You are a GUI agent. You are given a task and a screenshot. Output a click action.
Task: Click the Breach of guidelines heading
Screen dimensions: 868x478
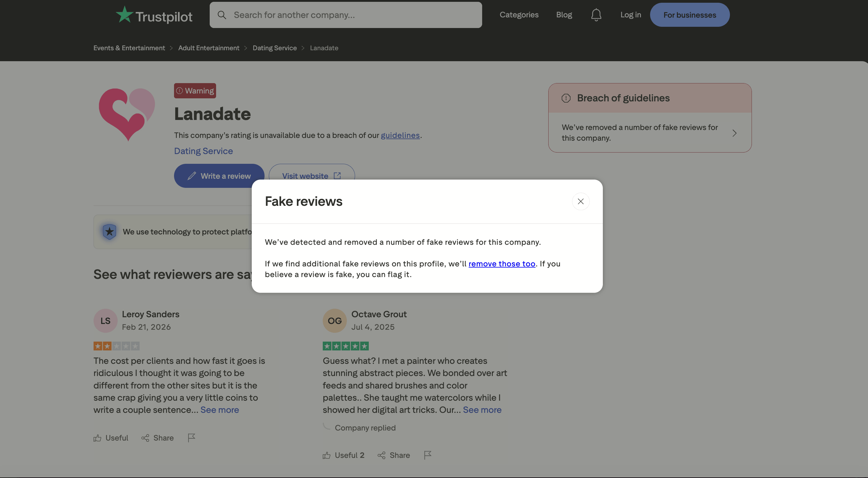click(623, 98)
